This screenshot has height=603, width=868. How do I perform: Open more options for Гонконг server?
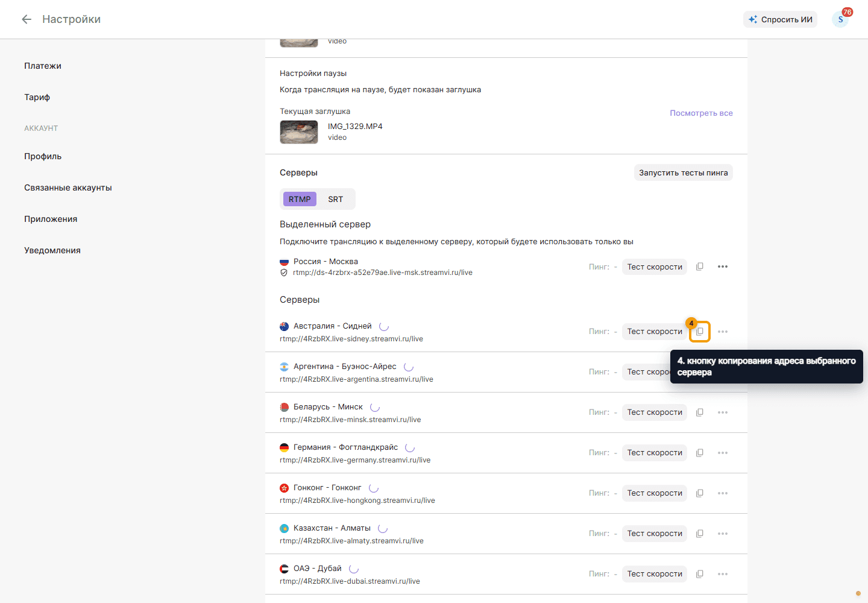[x=723, y=493]
